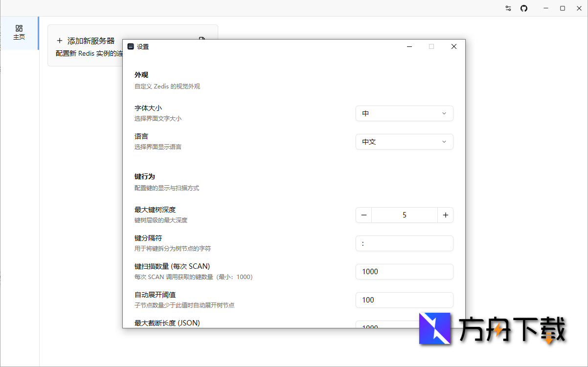Edit the 键扫描数量 value of 1000
Screen dimensions: 588x367
[405, 272]
